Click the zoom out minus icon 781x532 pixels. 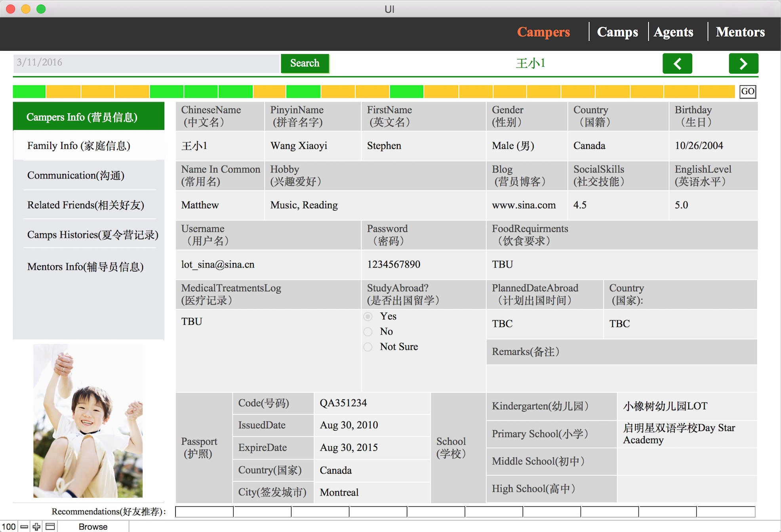[x=24, y=526]
